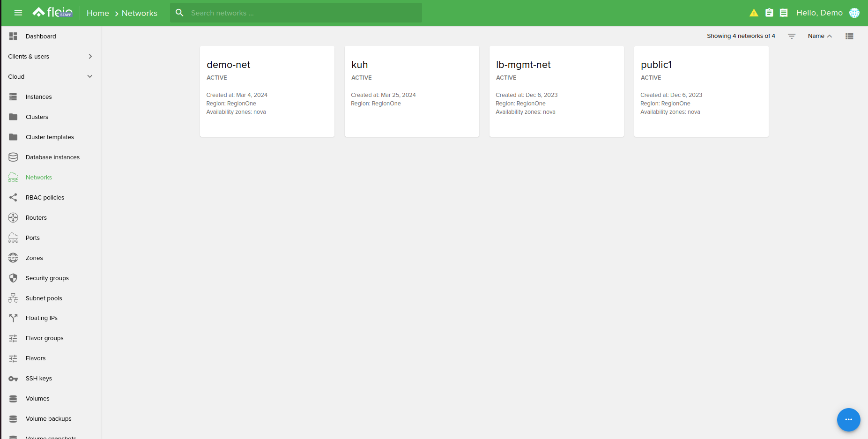868x439 pixels.
Task: Expand the Clients & users section
Action: coord(89,56)
